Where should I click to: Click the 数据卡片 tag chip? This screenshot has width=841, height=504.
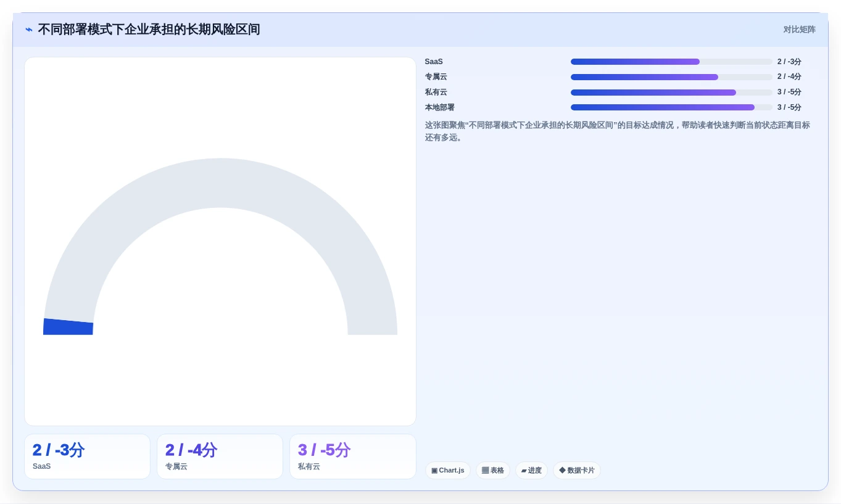coord(577,471)
